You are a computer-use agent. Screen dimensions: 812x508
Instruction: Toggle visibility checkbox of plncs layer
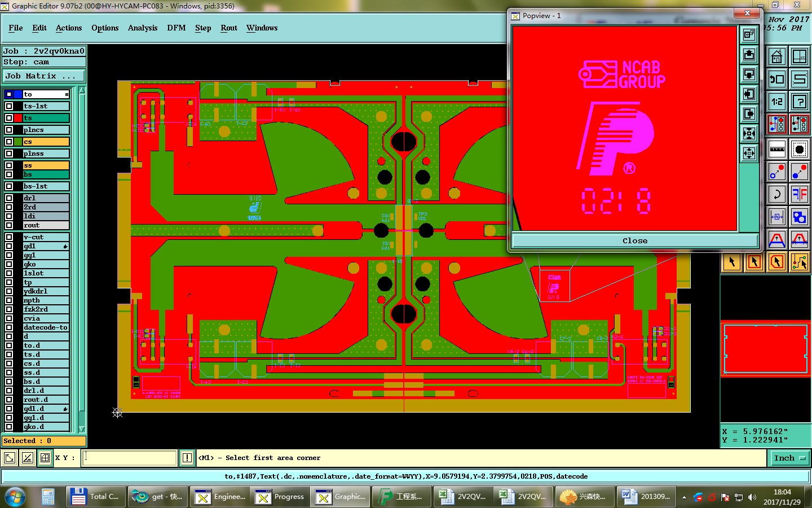point(9,130)
